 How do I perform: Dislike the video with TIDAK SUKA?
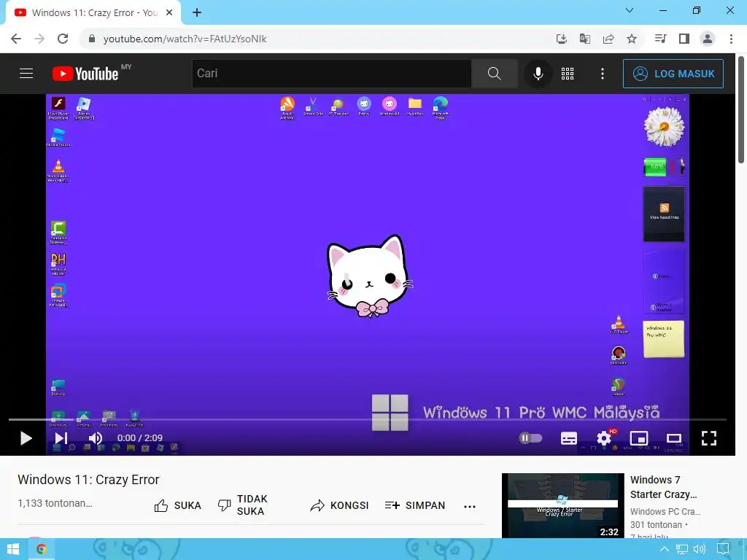242,505
